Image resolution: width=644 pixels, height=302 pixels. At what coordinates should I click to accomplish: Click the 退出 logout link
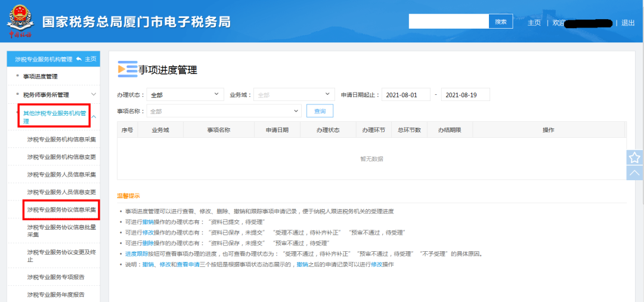click(628, 23)
